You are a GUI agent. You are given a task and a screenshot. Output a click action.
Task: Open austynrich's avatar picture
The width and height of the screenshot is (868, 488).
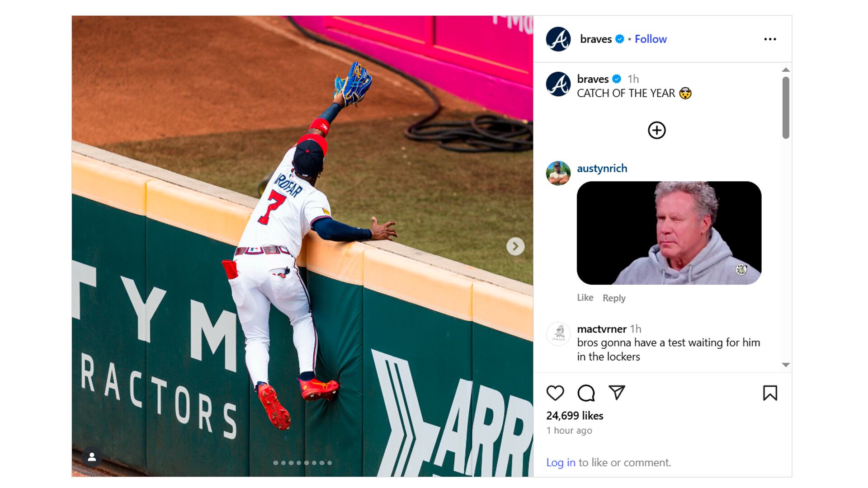pos(558,173)
